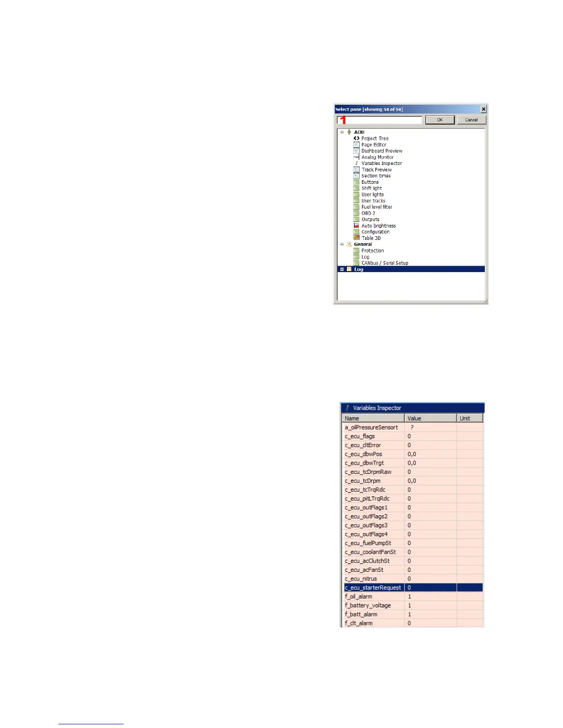Image resolution: width=563 pixels, height=728 pixels.
Task: Click the User tracks pane icon
Action: point(356,201)
